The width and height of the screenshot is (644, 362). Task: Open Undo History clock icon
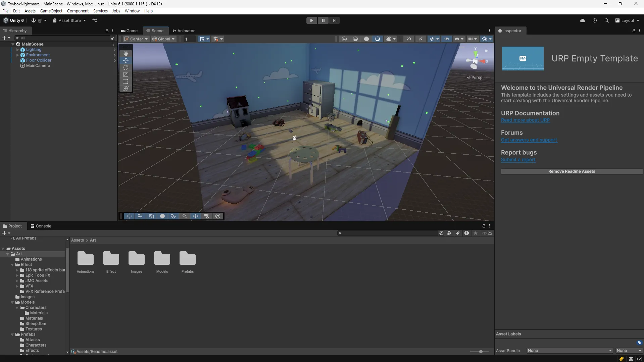[x=595, y=20]
